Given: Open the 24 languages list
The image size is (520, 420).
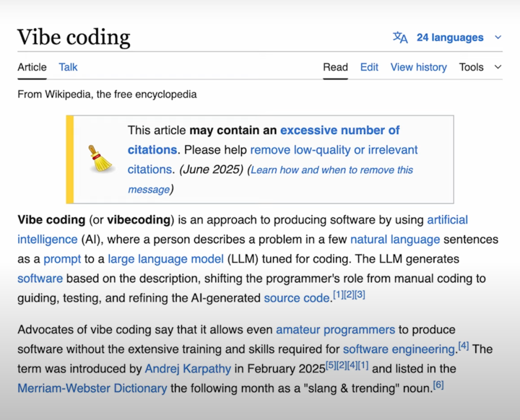Looking at the screenshot, I should coord(450,38).
